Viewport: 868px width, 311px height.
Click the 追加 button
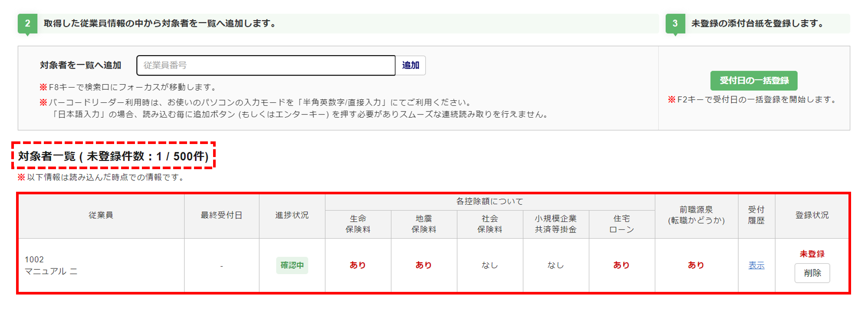point(411,65)
